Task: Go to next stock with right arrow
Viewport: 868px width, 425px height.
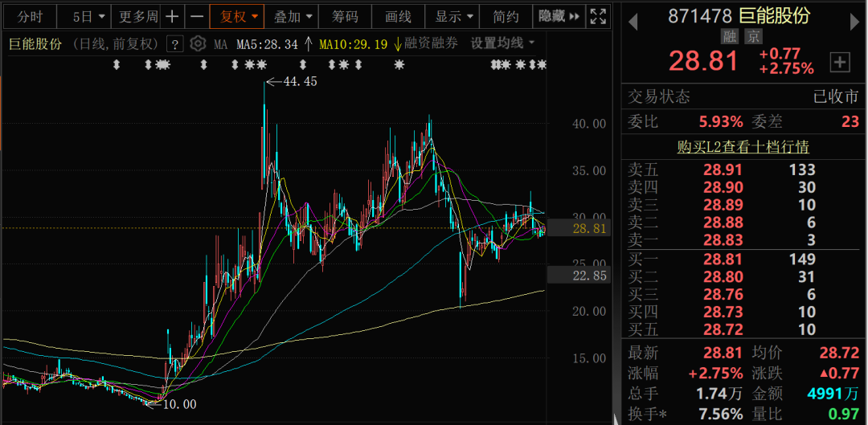Action: (854, 22)
